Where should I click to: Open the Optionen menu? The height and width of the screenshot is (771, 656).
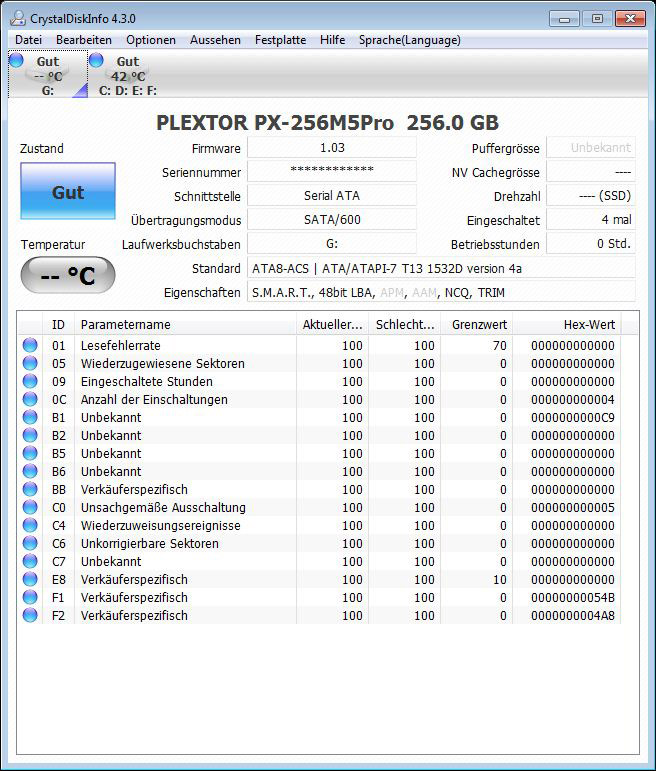150,40
